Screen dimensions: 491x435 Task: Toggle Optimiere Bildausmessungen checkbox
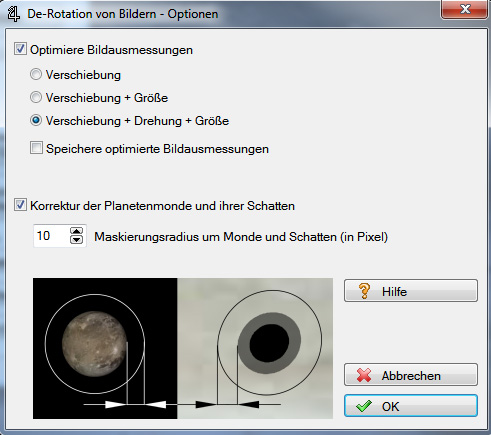click(20, 49)
